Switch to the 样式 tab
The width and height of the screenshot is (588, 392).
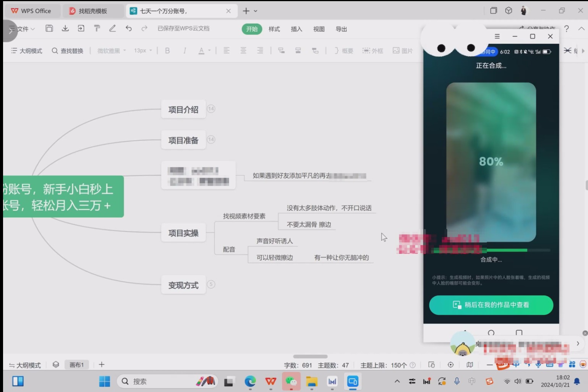click(274, 29)
